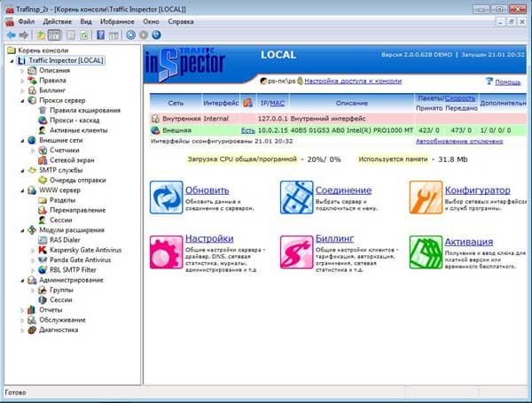Collapse the Модули расширения tree node
The width and height of the screenshot is (532, 403).
pyautogui.click(x=22, y=230)
